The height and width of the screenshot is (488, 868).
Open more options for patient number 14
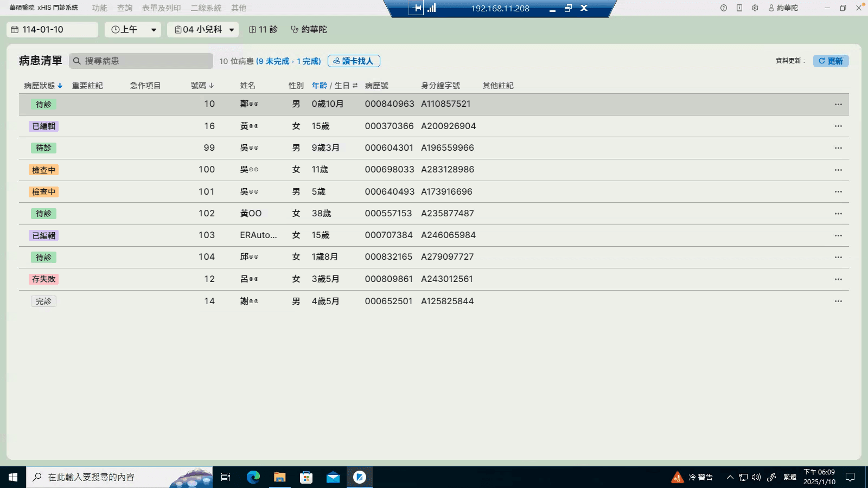(x=838, y=301)
